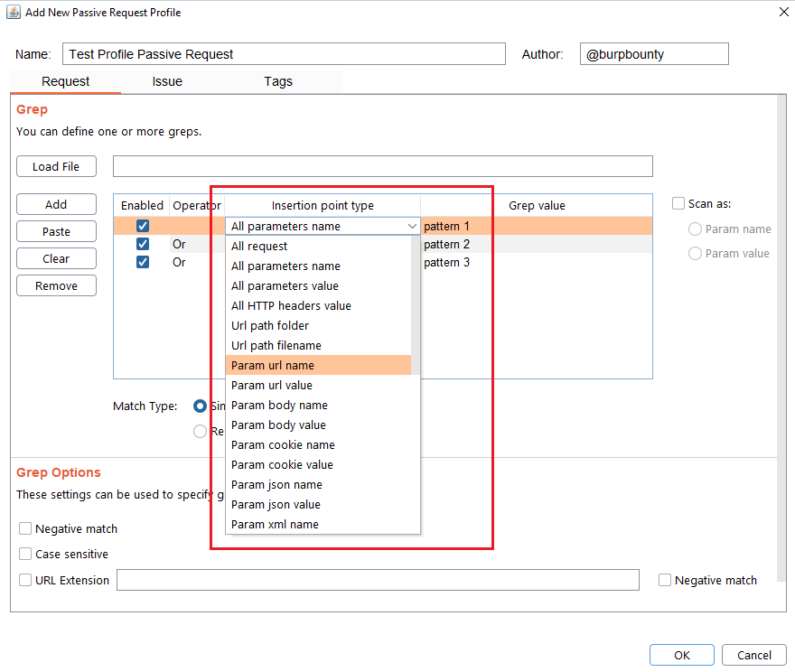Collapse the All parameters name combo box arrow
Screen dimensions: 795x672
pyautogui.click(x=412, y=227)
